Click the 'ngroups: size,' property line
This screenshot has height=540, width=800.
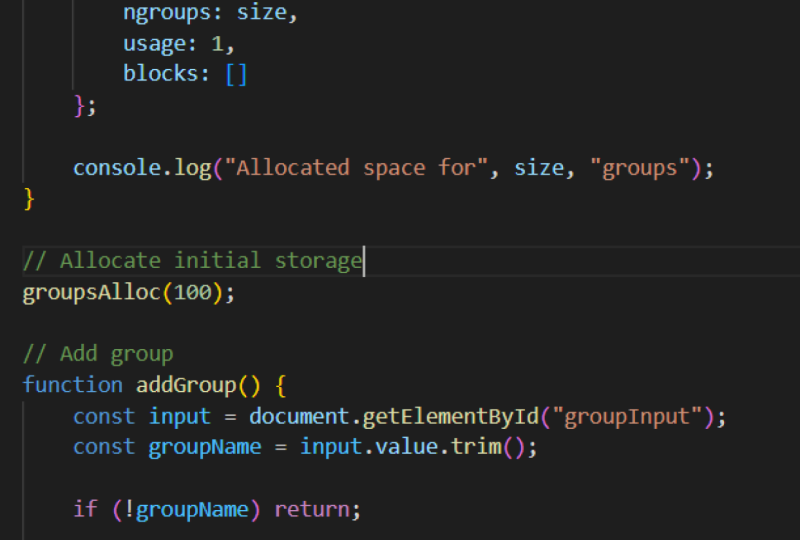210,12
